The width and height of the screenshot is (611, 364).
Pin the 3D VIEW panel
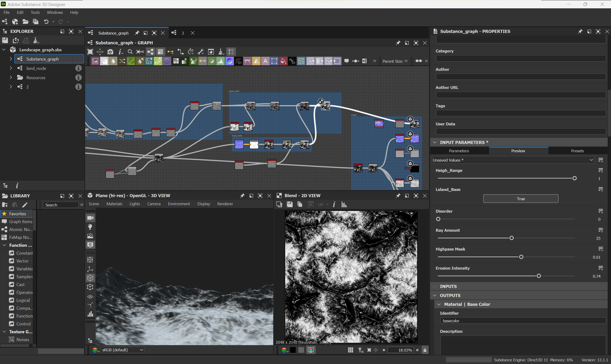click(242, 196)
